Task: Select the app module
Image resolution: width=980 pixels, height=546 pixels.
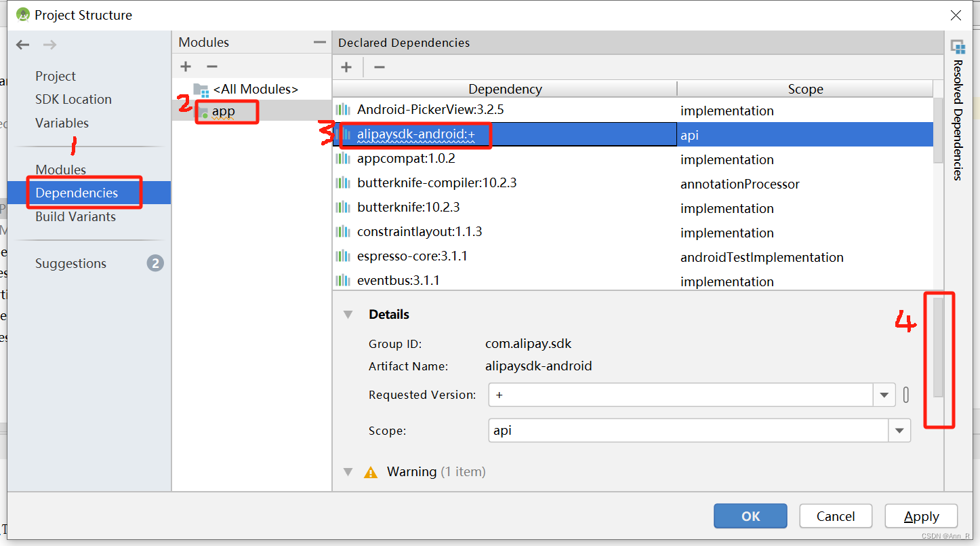Action: [x=224, y=111]
